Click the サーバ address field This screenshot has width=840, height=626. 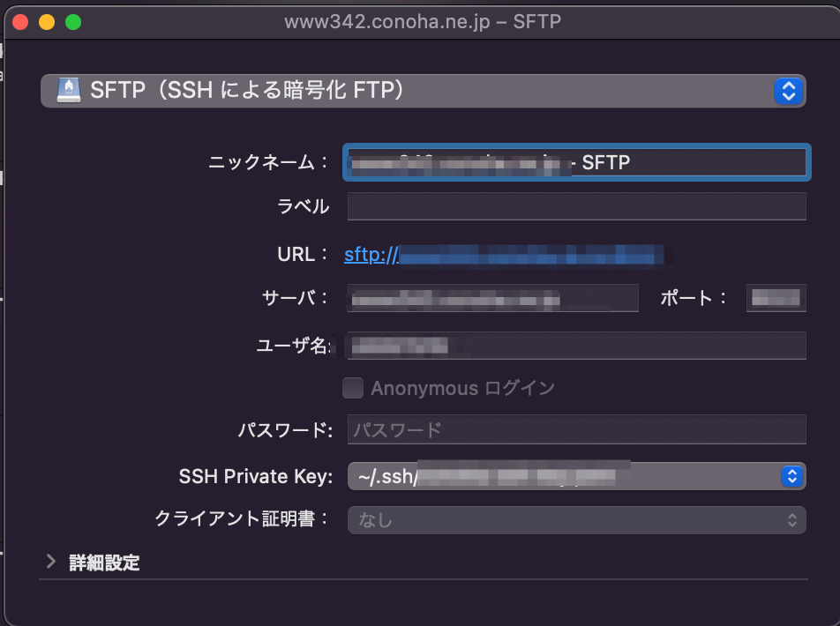point(493,298)
